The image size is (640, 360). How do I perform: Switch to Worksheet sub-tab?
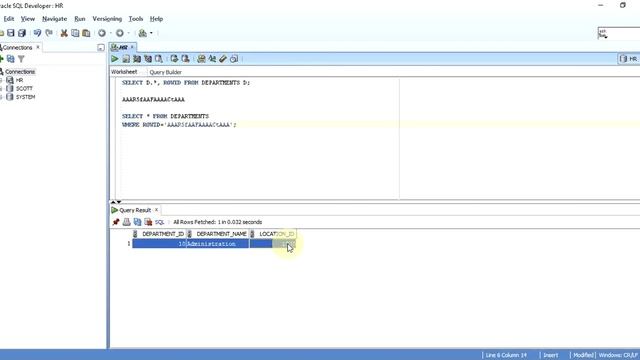[124, 72]
